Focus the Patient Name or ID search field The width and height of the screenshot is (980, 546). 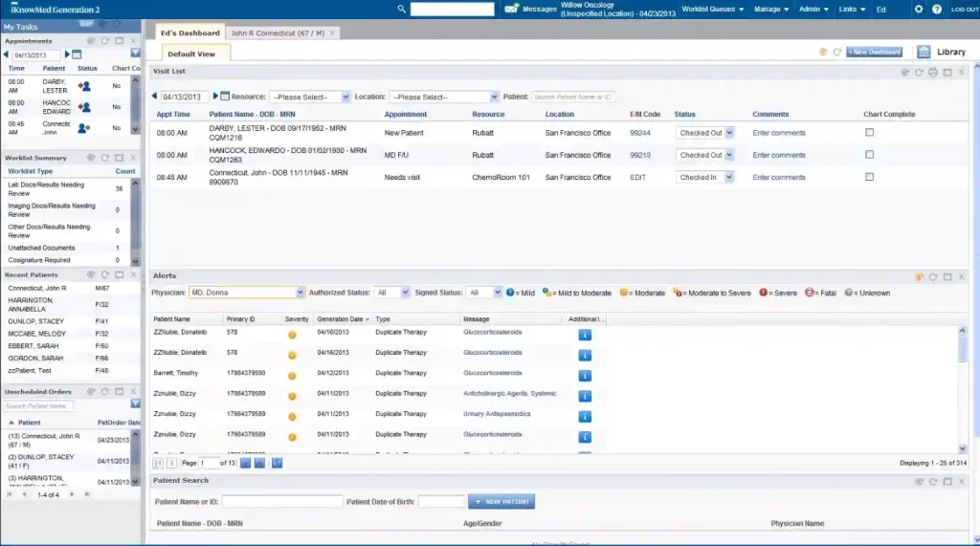point(282,502)
